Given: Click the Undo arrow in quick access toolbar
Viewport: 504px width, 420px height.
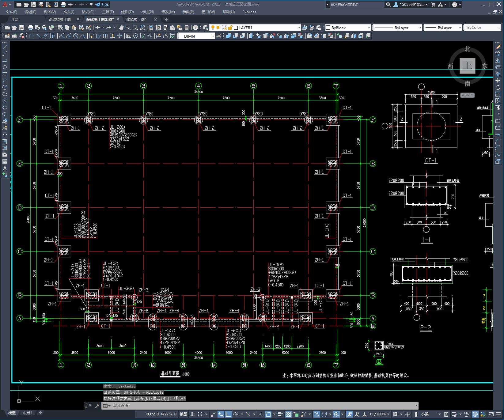Looking at the screenshot, I should (x=71, y=5).
